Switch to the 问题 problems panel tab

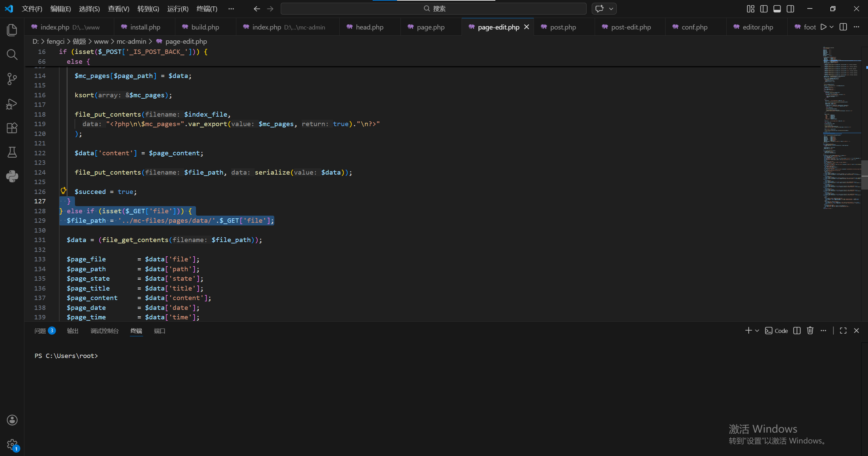coord(40,331)
